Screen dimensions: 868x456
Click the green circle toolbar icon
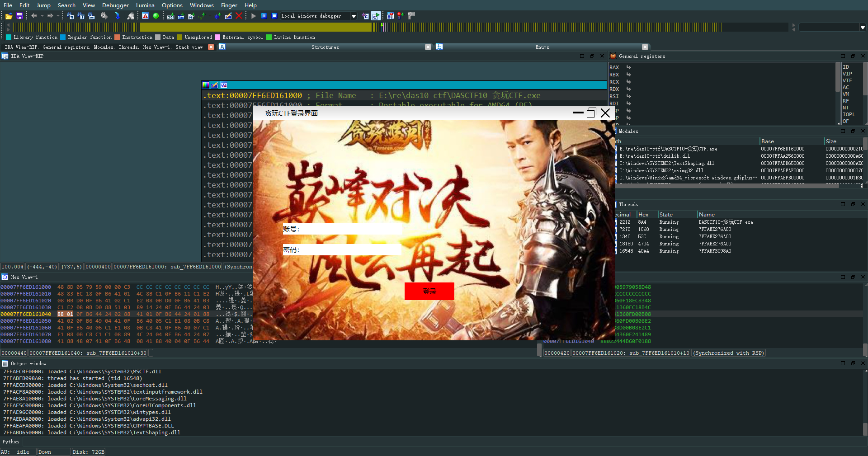click(156, 16)
